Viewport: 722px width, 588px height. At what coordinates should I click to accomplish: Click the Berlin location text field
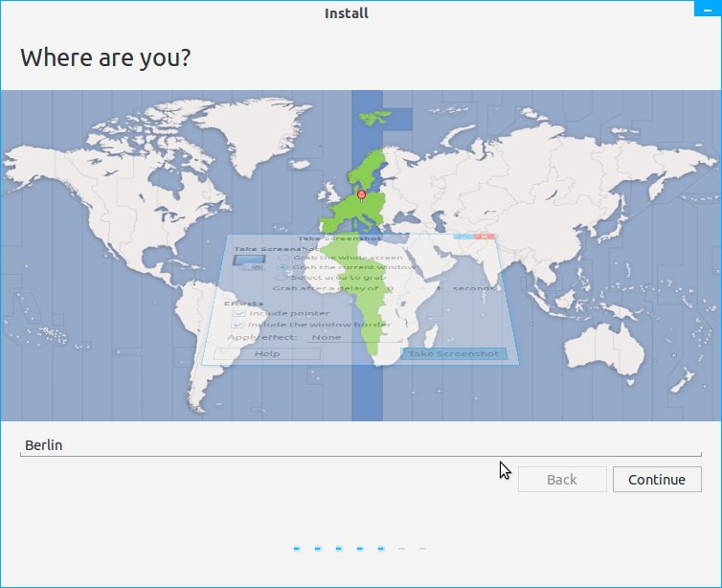pos(360,445)
